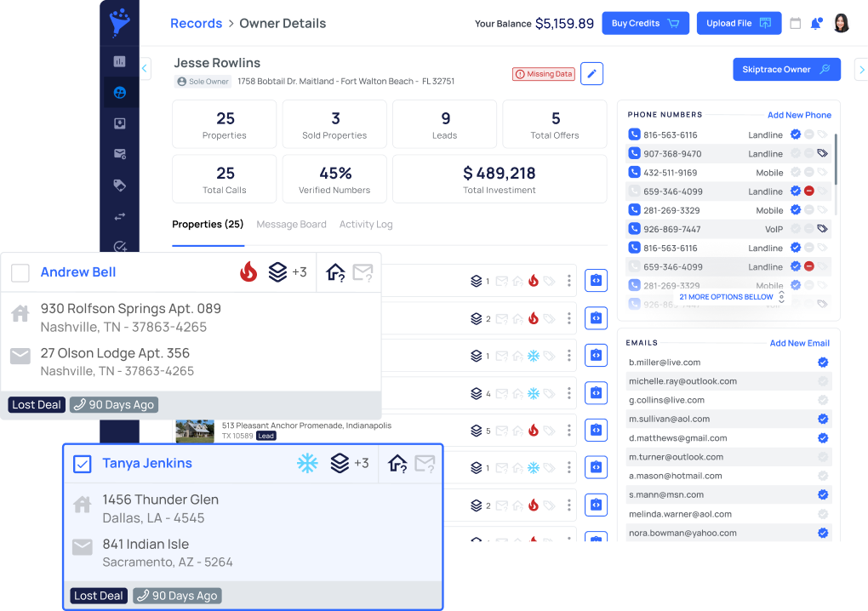Click Add New Email link
868x611 pixels.
(799, 343)
